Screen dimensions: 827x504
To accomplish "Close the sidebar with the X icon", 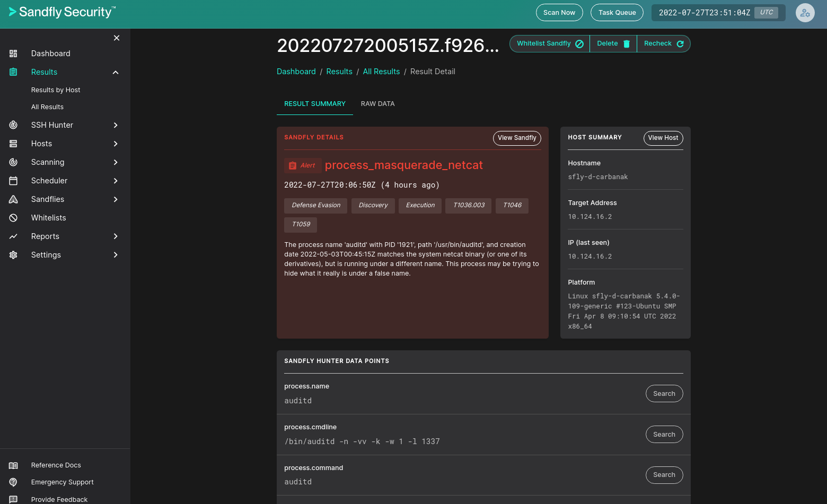I will click(x=117, y=38).
